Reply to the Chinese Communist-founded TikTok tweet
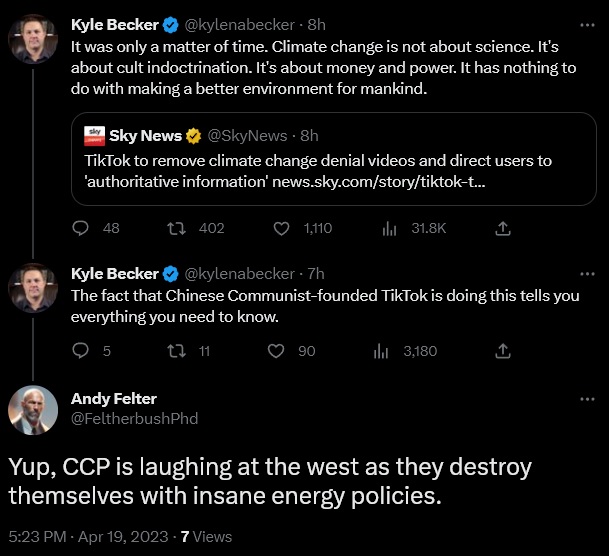The image size is (609, 556). 82,350
